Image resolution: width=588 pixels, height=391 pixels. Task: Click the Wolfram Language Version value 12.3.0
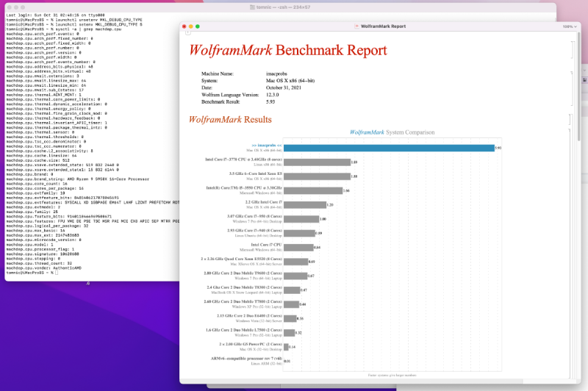coord(272,95)
